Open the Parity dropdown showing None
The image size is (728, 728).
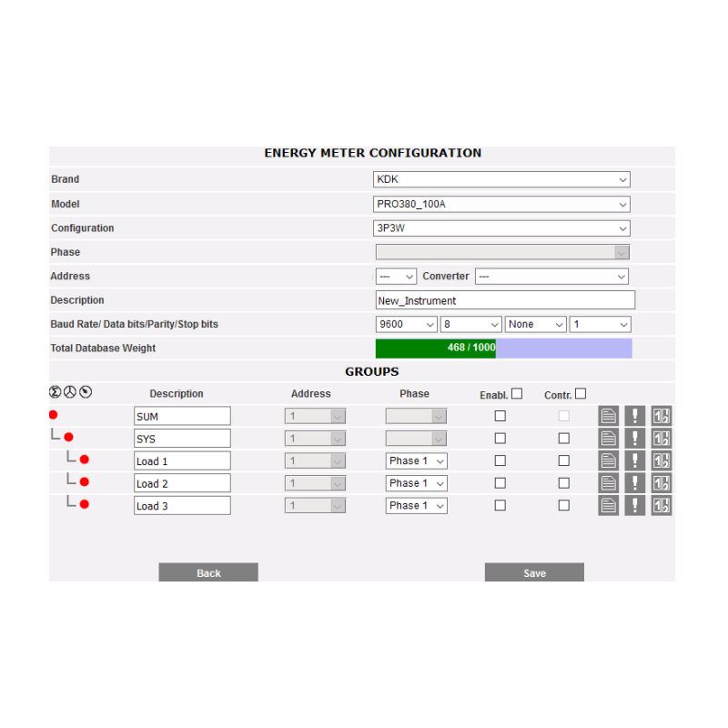click(535, 325)
